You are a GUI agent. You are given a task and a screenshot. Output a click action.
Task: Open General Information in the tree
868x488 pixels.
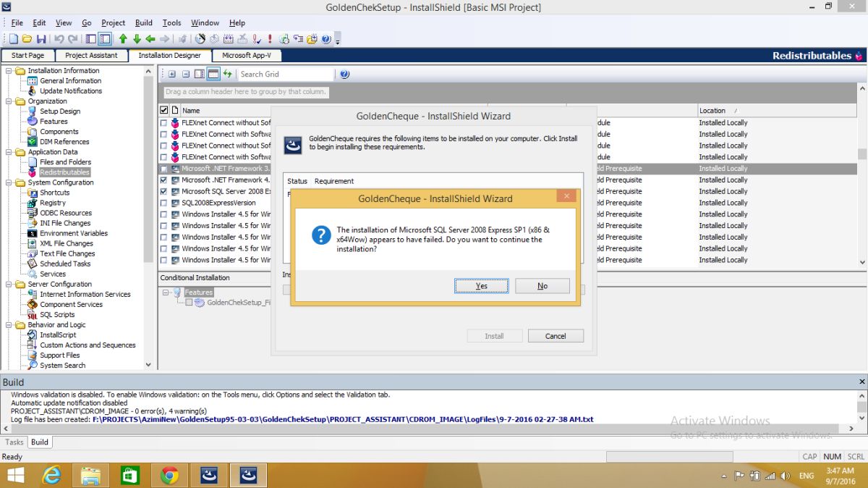[x=70, y=81]
